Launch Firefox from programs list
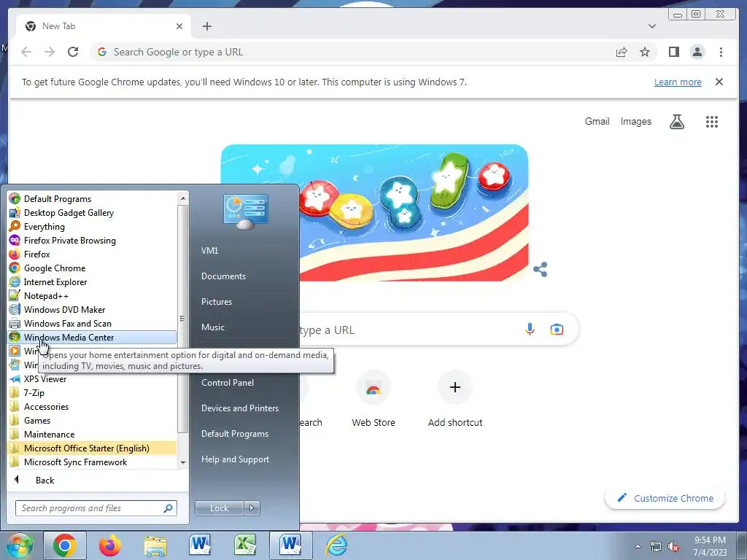 (93, 254)
